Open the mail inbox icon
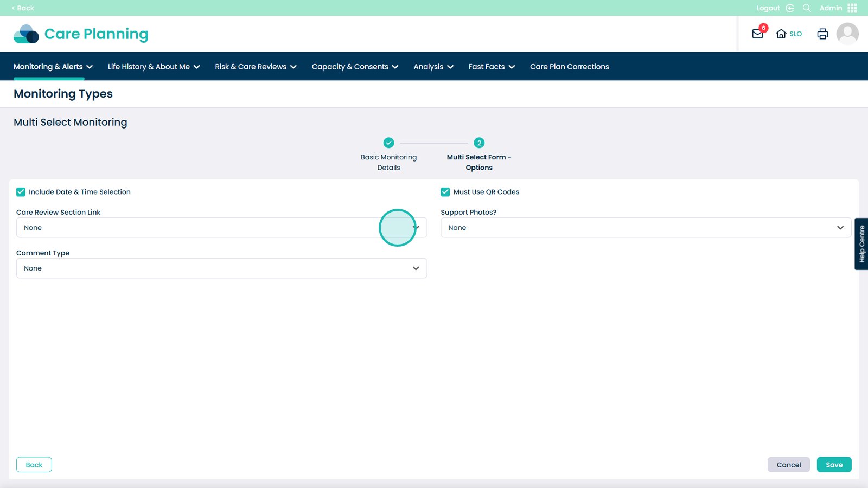This screenshot has width=868, height=488. [x=757, y=34]
